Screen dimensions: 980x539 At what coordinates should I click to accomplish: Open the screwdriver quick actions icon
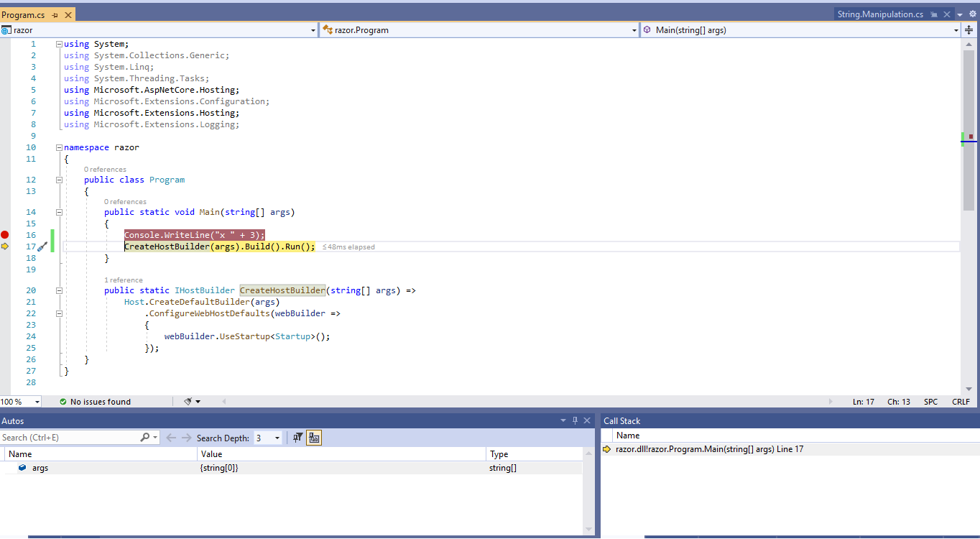click(42, 247)
